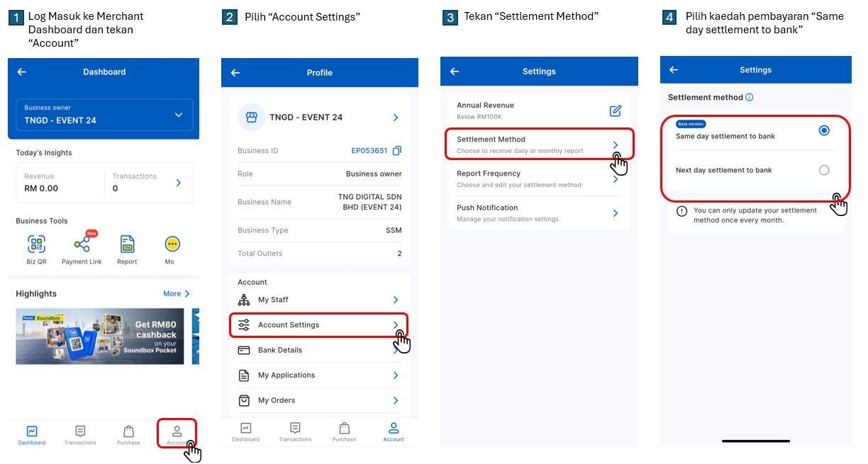Viewport: 868px width, 464px height.
Task: Select Account tab in Profile screen
Action: click(394, 432)
